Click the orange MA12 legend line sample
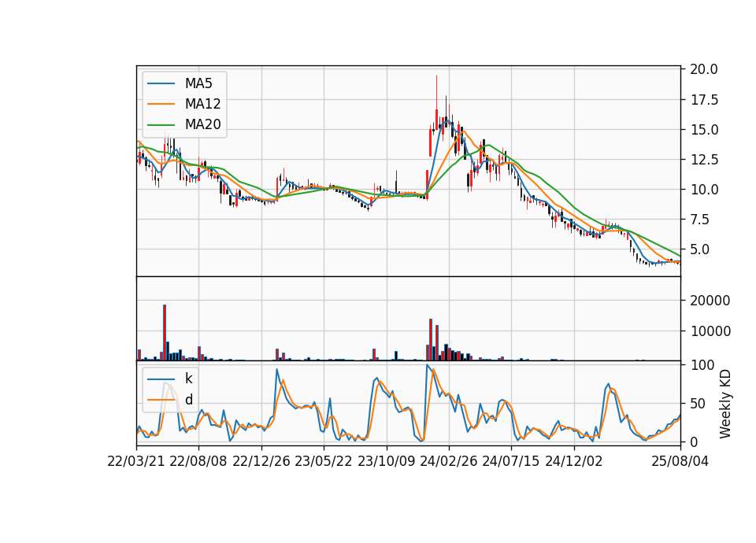The height and width of the screenshot is (543, 756). (x=161, y=104)
